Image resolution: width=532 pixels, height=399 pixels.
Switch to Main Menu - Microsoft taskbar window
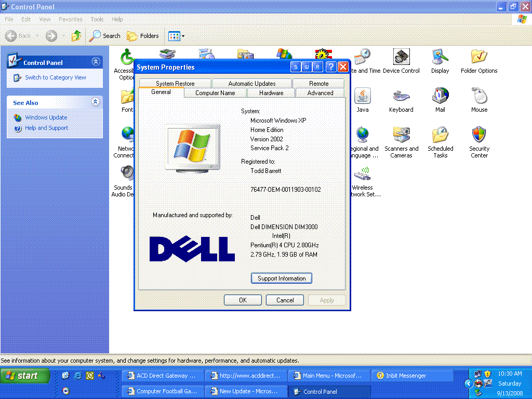329,376
